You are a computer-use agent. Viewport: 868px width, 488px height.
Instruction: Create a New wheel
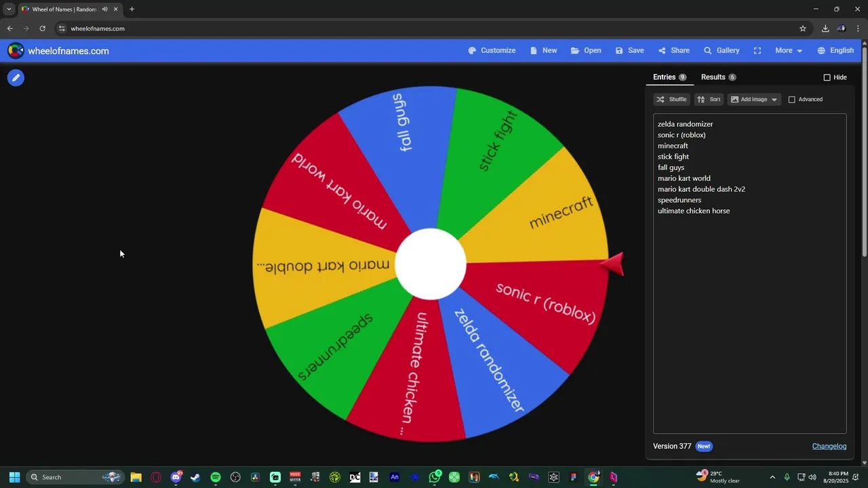pos(543,51)
